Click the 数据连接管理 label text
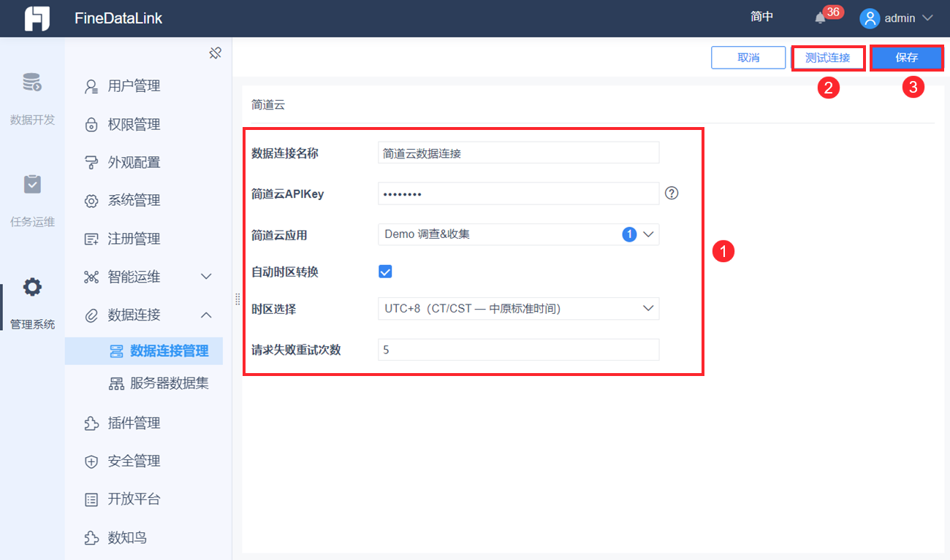Screen dimensions: 950x560 tap(170, 351)
